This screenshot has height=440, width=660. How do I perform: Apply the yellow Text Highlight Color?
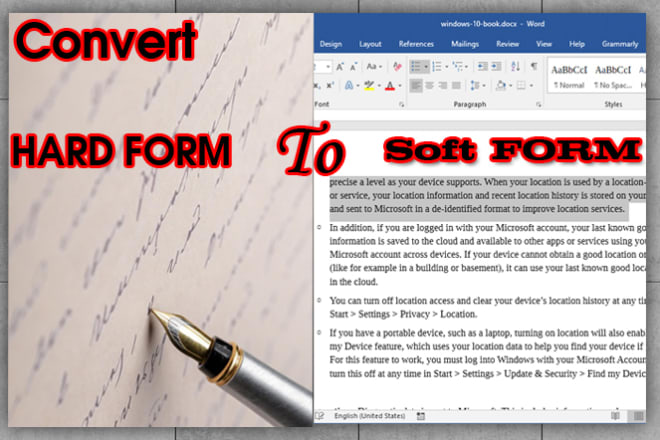(369, 86)
